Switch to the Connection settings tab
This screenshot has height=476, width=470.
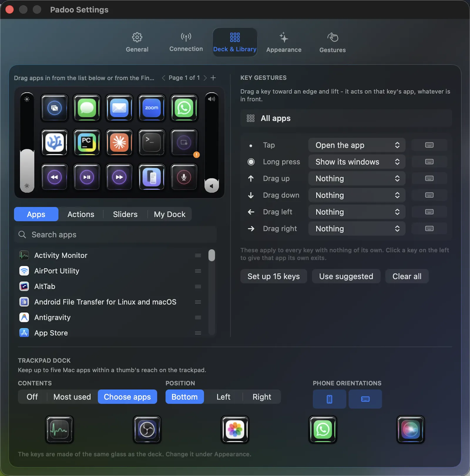tap(186, 42)
